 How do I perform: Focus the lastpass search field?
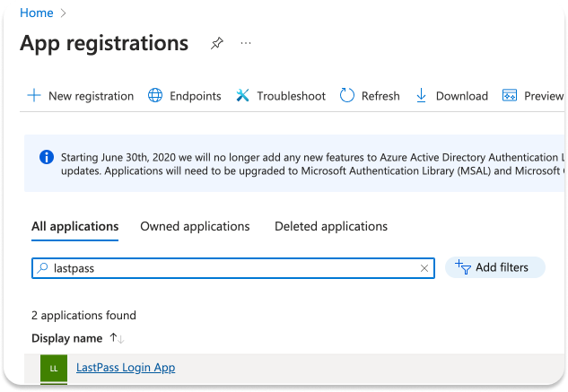(x=233, y=268)
